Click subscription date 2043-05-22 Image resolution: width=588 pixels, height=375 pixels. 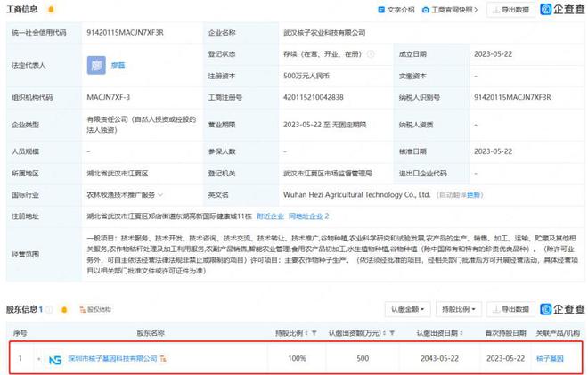tap(439, 358)
